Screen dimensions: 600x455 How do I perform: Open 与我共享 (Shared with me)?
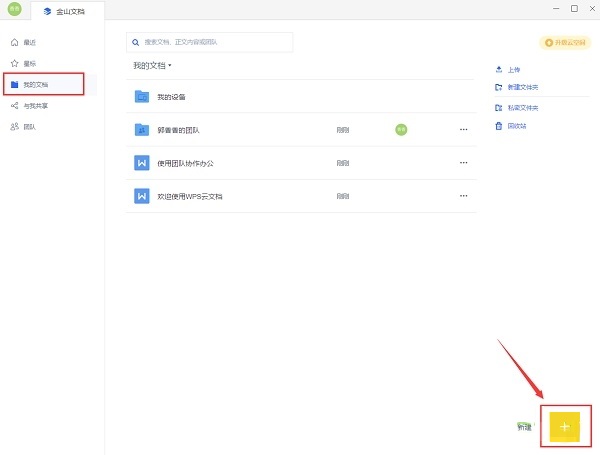pyautogui.click(x=34, y=105)
